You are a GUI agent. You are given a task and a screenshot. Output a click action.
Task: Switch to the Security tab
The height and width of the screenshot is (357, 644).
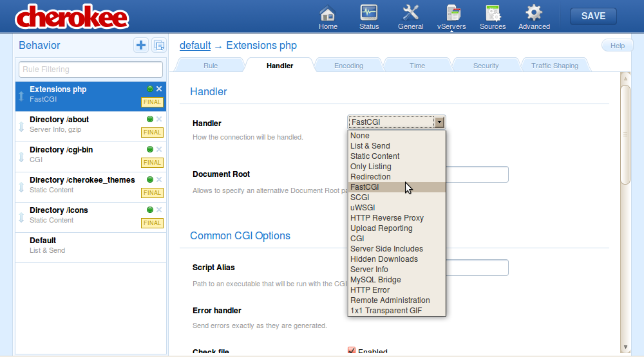tap(486, 65)
